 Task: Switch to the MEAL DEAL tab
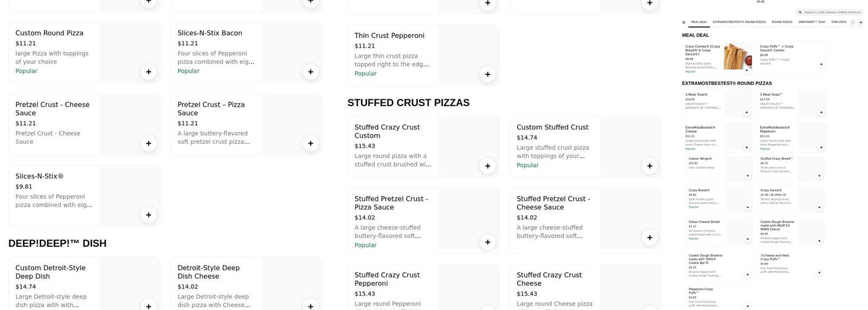point(699,22)
